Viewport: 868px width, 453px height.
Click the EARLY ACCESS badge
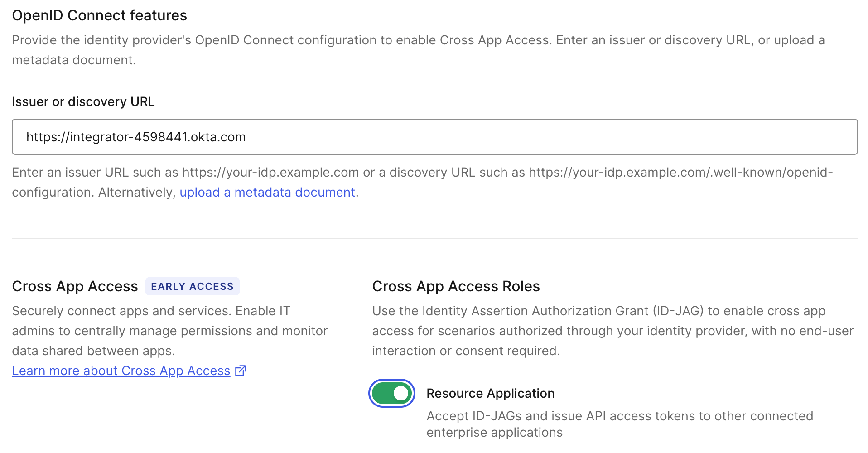point(192,286)
